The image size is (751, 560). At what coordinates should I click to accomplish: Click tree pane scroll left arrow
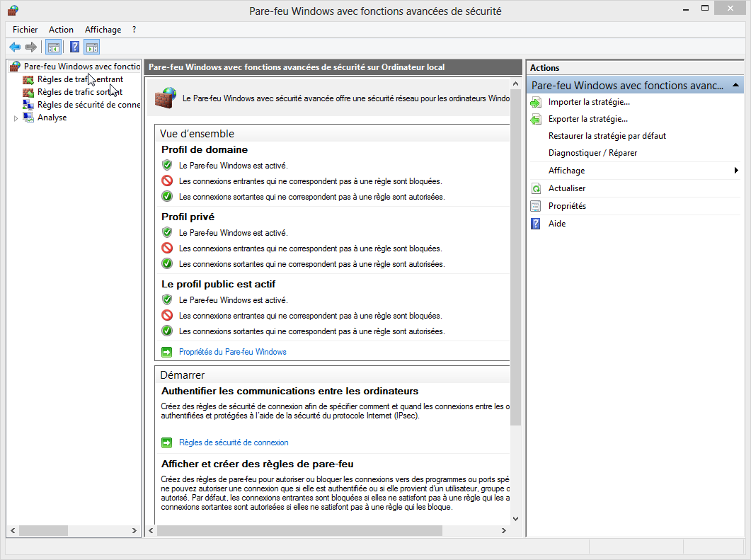tap(13, 531)
